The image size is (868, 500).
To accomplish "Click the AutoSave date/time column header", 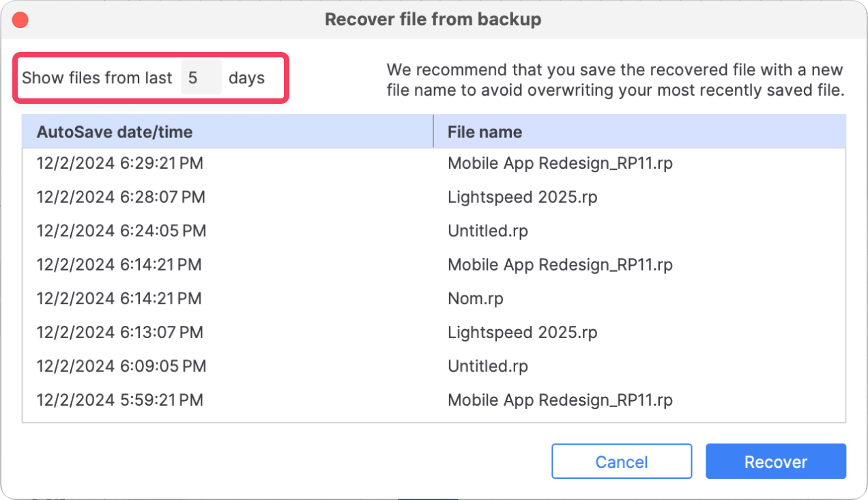I will 115,131.
